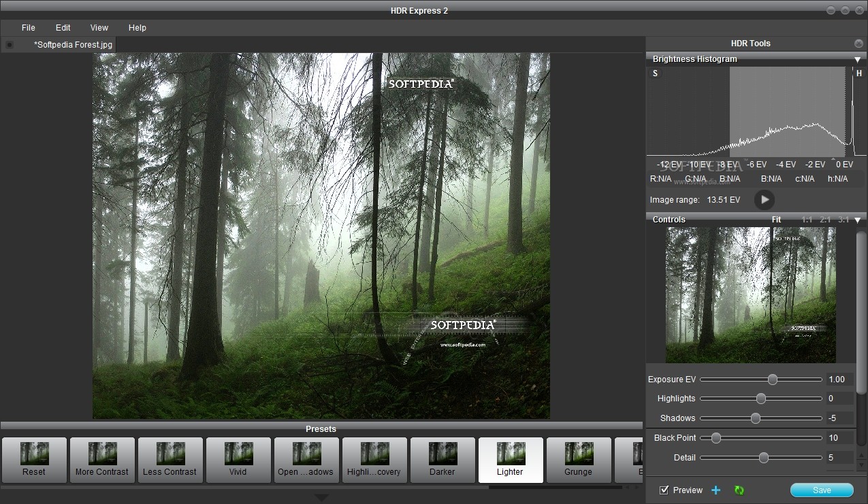Click the -6 EV histogram axis label
This screenshot has width=868, height=504.
pos(756,165)
